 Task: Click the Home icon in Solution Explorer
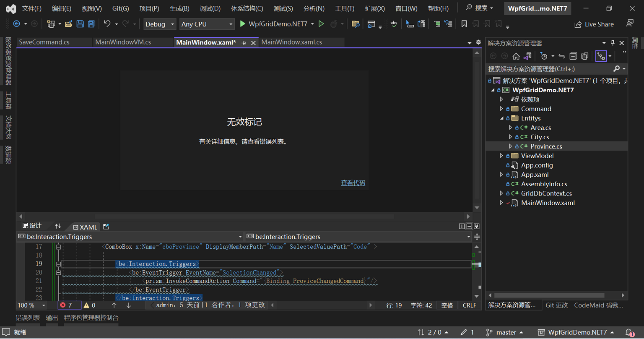(516, 56)
